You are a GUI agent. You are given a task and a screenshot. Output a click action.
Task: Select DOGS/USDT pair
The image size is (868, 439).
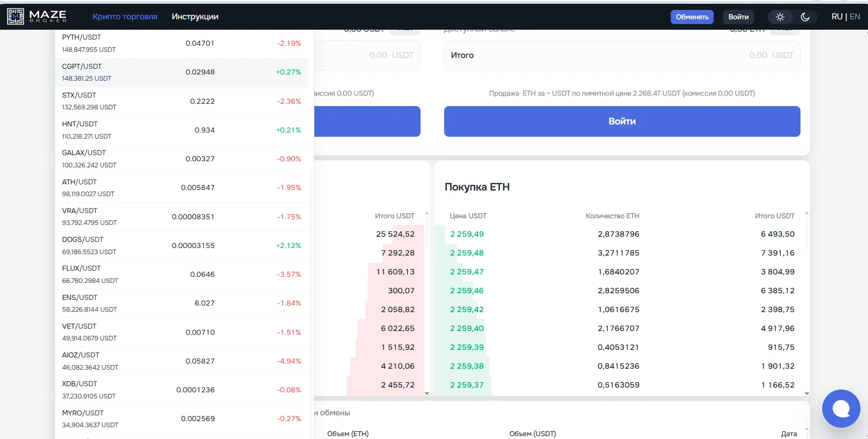(x=182, y=246)
